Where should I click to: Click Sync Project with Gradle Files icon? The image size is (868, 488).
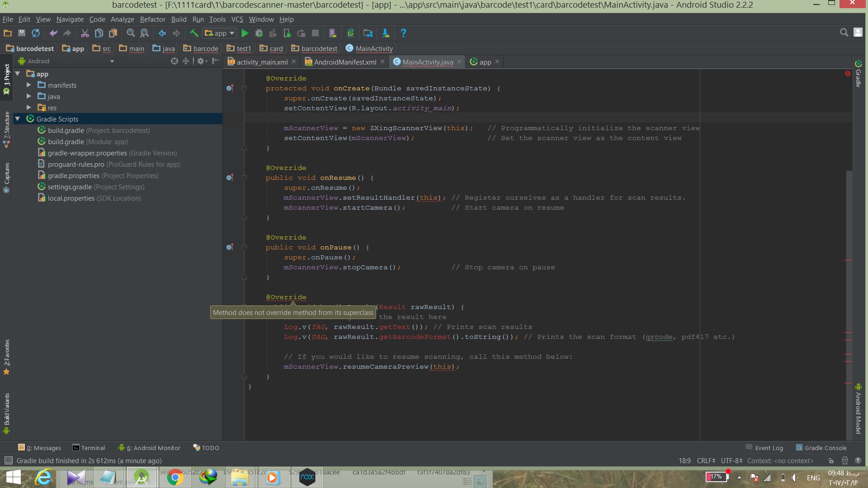tap(350, 33)
